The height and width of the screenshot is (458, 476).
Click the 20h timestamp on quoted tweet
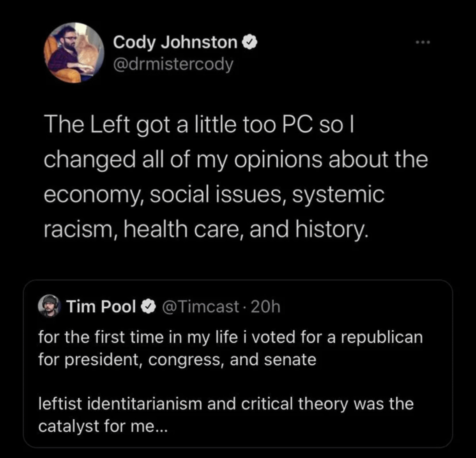coord(266,307)
